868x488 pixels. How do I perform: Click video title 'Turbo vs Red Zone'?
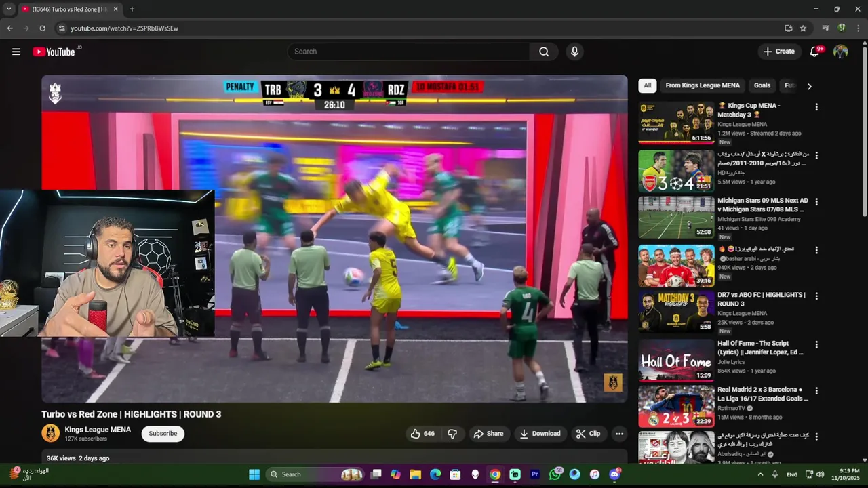click(x=132, y=414)
